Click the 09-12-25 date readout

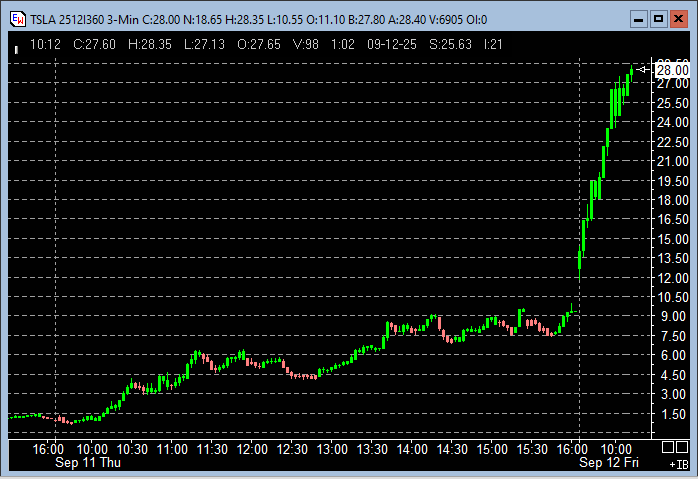coord(392,45)
